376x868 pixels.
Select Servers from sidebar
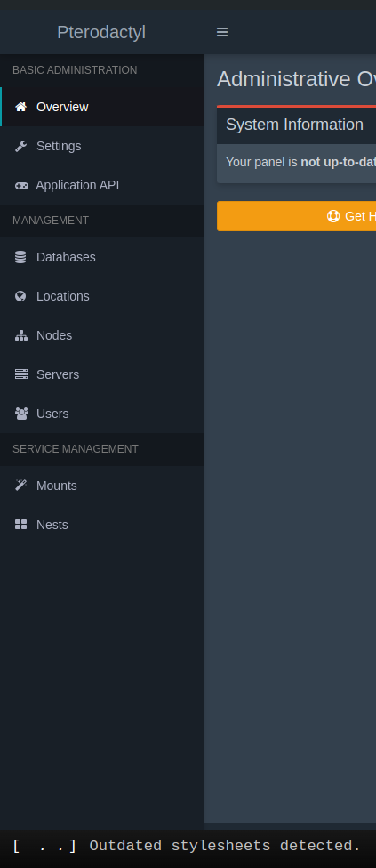[101, 374]
